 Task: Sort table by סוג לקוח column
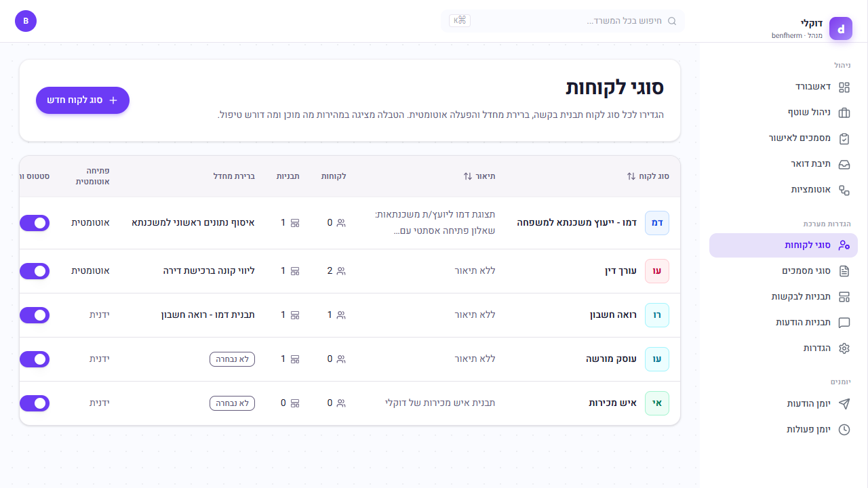tap(648, 176)
